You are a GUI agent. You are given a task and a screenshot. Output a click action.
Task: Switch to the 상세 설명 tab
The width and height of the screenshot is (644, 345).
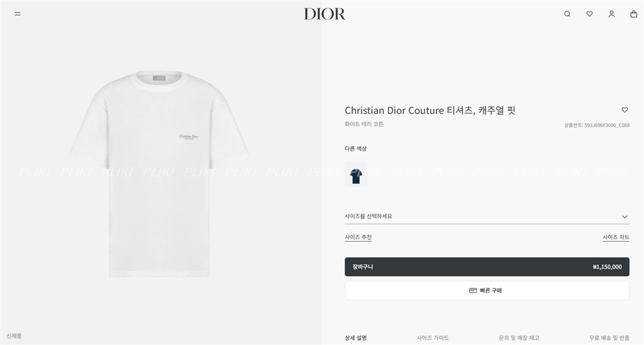pyautogui.click(x=355, y=338)
